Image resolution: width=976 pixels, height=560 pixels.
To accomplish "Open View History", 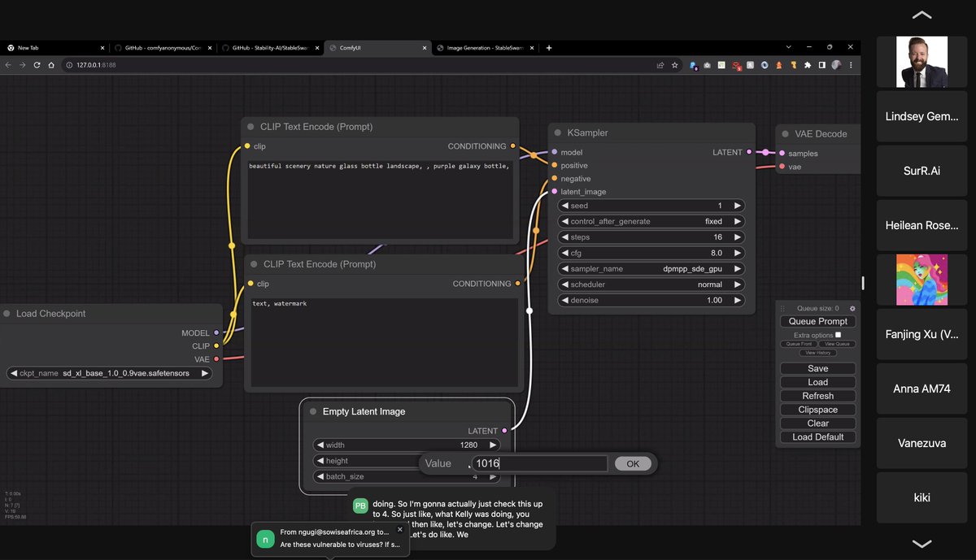I will 818,353.
